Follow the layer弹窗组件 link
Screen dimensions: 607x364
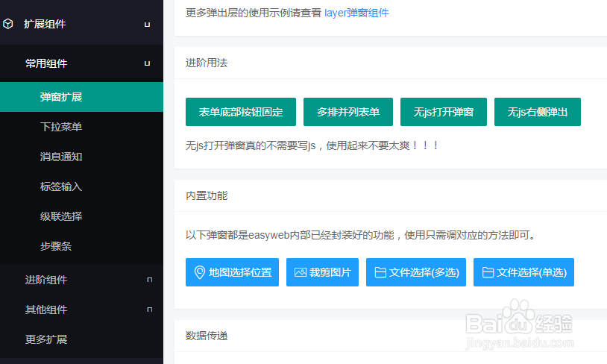click(356, 13)
